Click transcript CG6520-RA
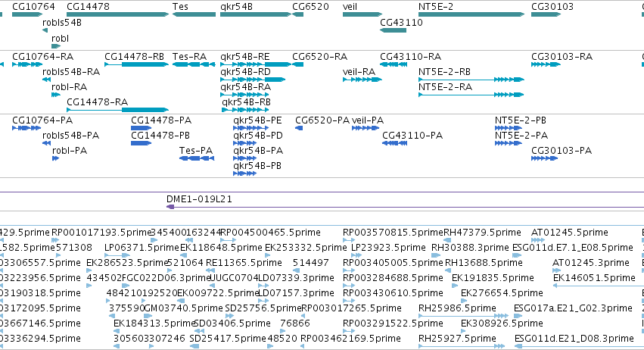 click(319, 56)
